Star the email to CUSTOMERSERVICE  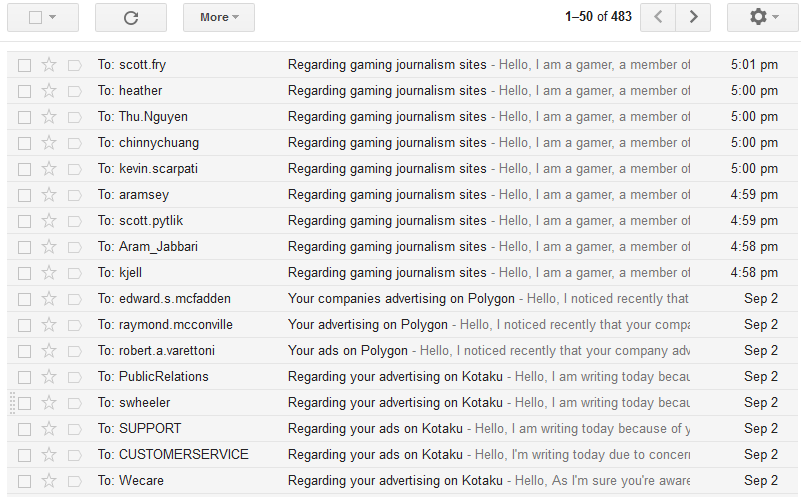49,455
